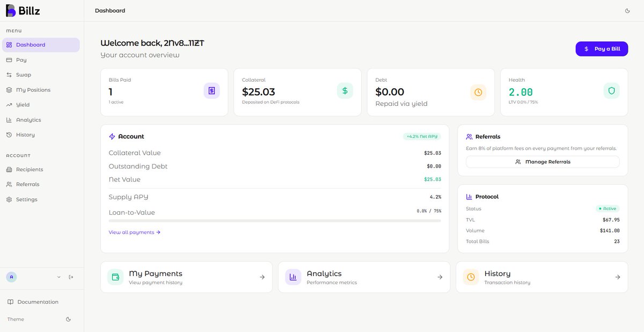The height and width of the screenshot is (332, 644).
Task: Click the arrow on Analytics card
Action: tap(440, 277)
